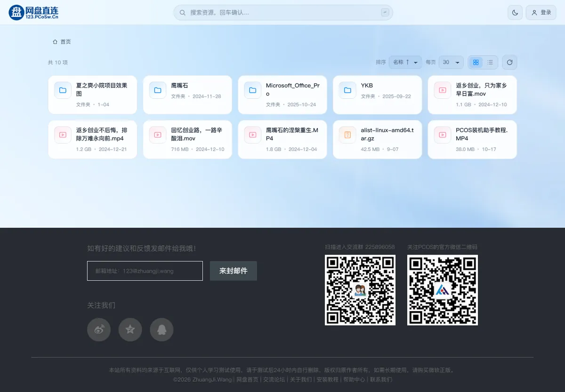This screenshot has height=392, width=565.
Task: Open the per-page 30 dropdown
Action: tap(451, 62)
